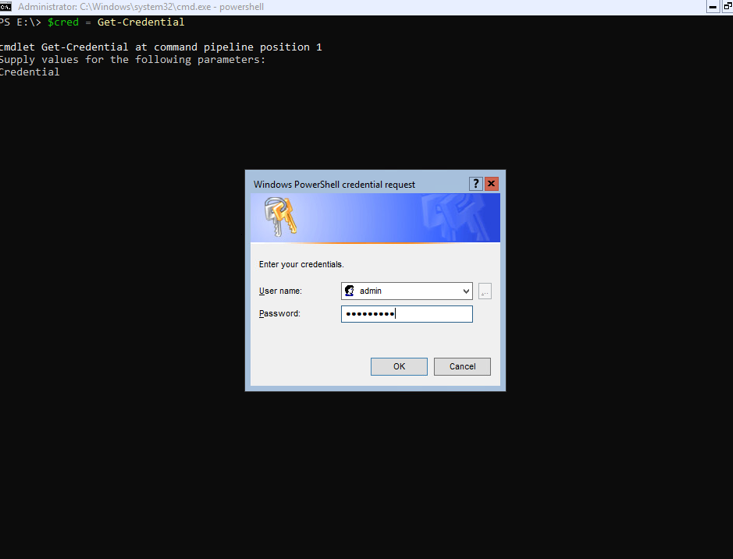Click the 'Supply values for the following parameters:' line
The width and height of the screenshot is (733, 559).
132,59
